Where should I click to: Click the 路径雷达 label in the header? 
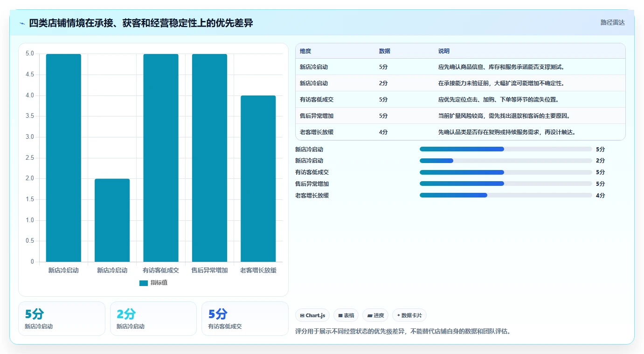[612, 22]
